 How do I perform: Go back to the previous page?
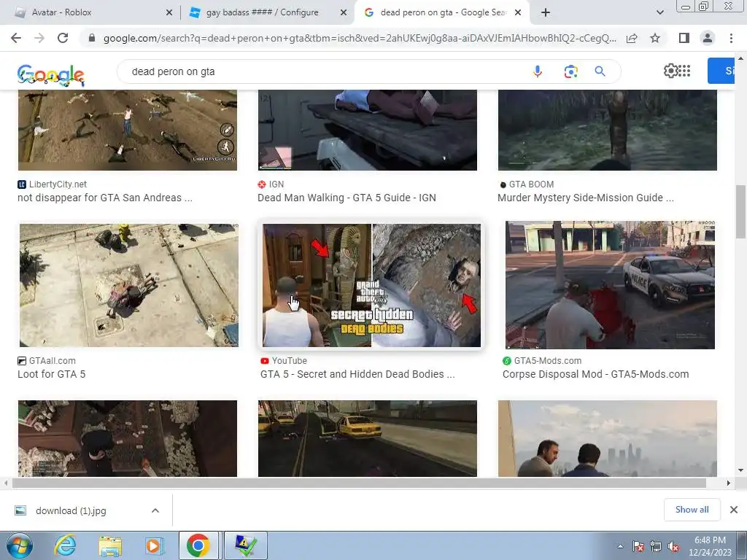click(16, 38)
